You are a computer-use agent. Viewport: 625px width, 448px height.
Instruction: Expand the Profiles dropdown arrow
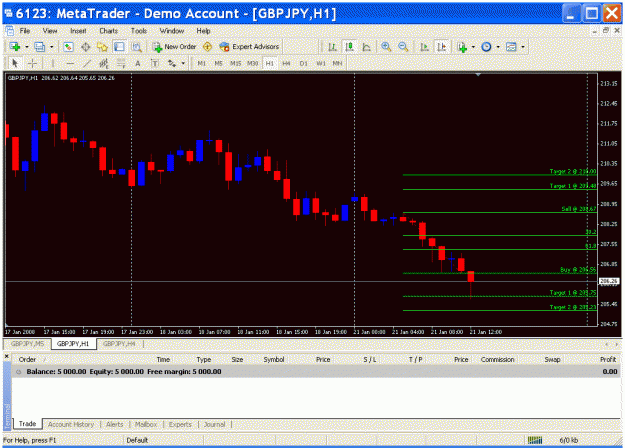click(x=51, y=47)
